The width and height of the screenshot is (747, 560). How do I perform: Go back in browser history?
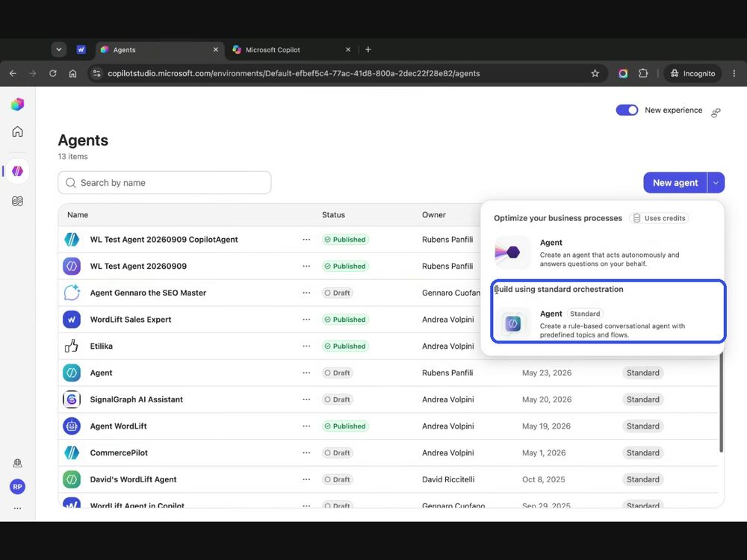click(13, 73)
